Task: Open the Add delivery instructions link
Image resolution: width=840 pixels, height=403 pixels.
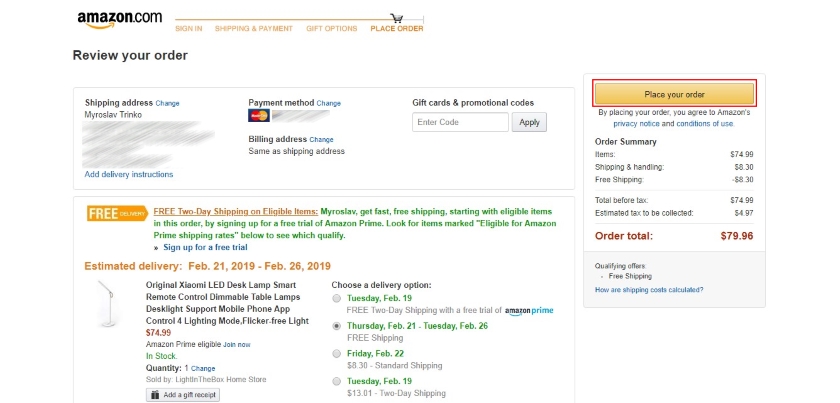Action: pyautogui.click(x=129, y=175)
